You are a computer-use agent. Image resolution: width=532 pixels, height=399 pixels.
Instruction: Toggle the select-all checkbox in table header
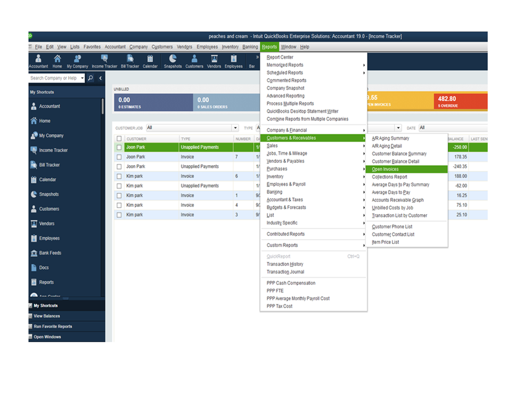(x=119, y=139)
